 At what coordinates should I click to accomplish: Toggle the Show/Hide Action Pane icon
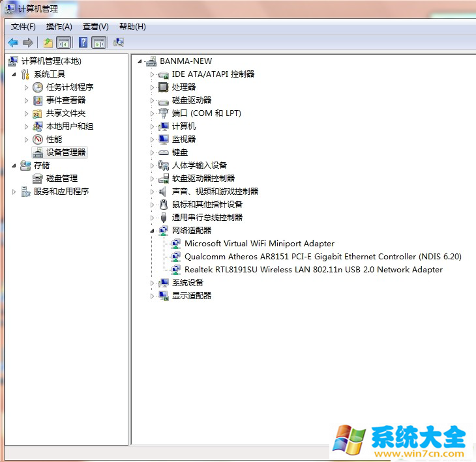99,43
